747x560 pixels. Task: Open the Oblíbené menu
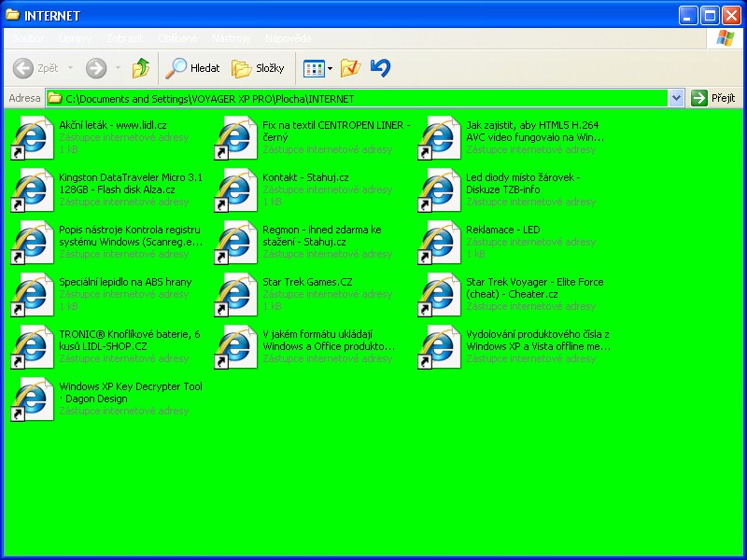pyautogui.click(x=177, y=39)
